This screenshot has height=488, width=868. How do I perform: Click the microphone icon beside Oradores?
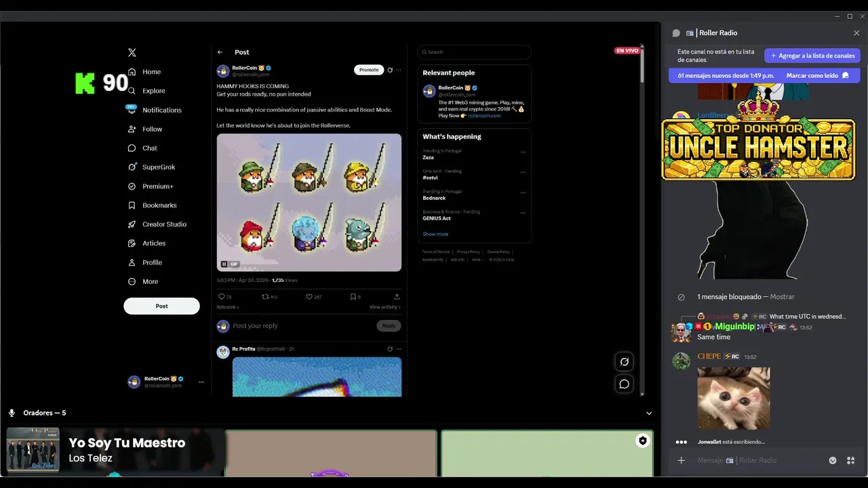pos(12,413)
